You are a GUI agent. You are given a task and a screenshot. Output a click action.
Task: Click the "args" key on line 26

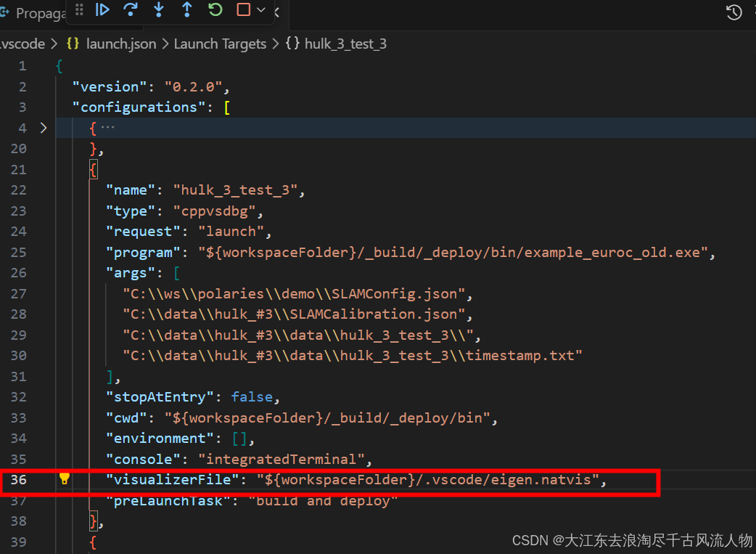click(x=130, y=273)
